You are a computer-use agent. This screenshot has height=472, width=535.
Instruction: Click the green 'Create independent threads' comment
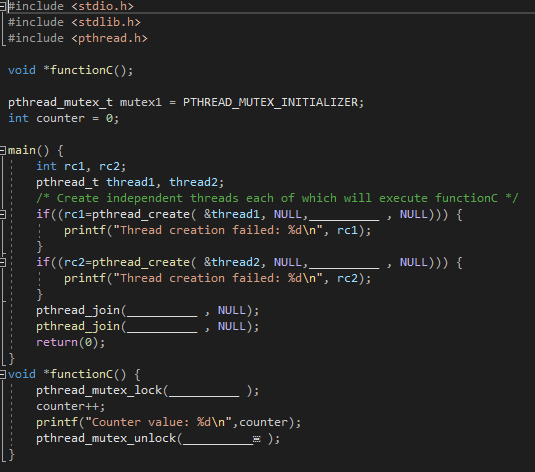[x=277, y=198]
